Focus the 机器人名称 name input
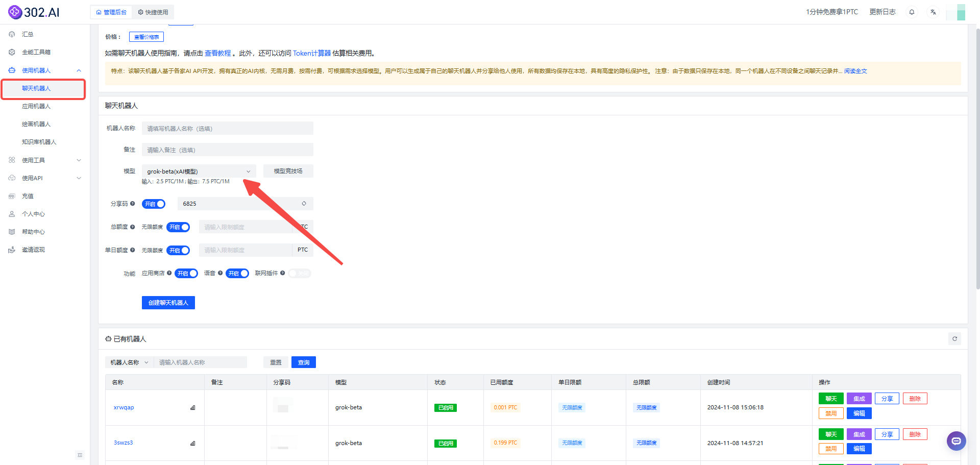The height and width of the screenshot is (465, 980). [228, 128]
